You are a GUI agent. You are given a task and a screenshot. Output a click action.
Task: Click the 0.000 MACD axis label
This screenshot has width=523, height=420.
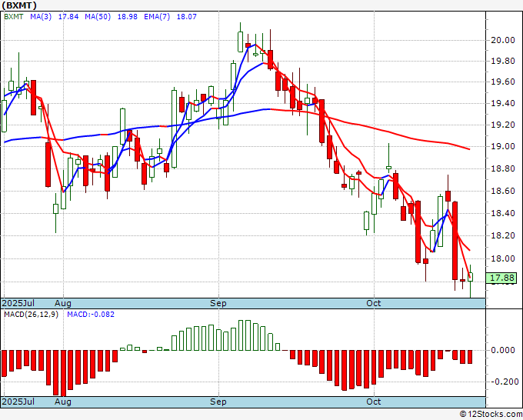[503, 350]
